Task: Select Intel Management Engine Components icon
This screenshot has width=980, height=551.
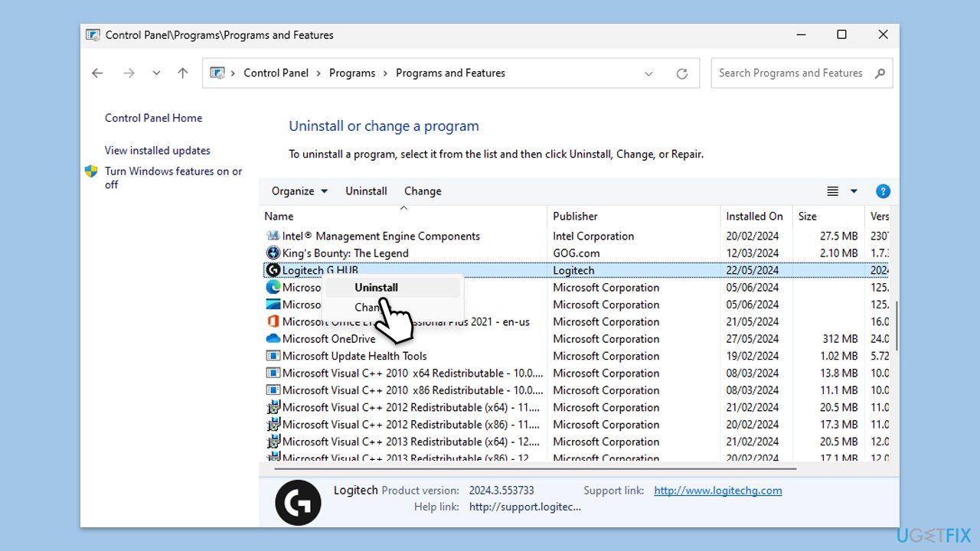Action: pos(273,236)
